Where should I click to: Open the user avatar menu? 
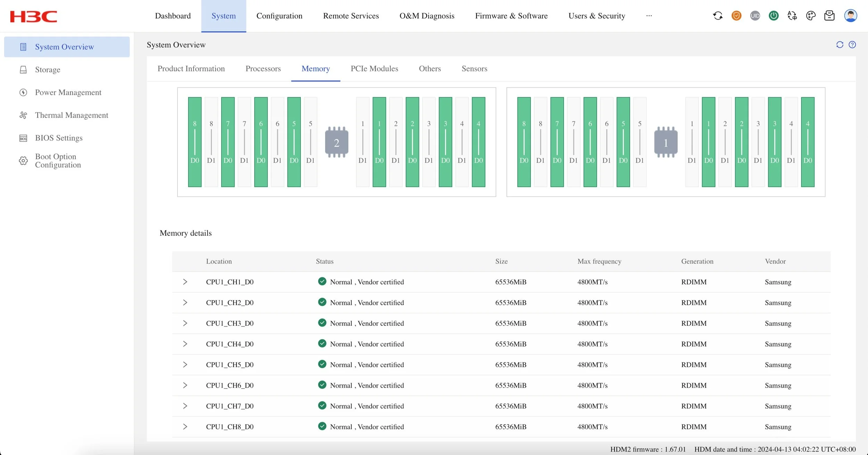[850, 16]
